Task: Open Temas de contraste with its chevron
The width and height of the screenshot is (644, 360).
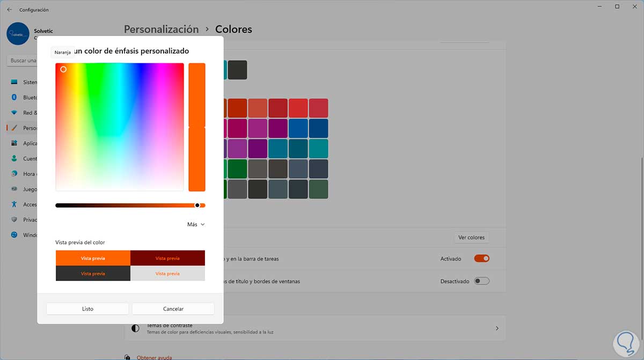Action: point(497,328)
